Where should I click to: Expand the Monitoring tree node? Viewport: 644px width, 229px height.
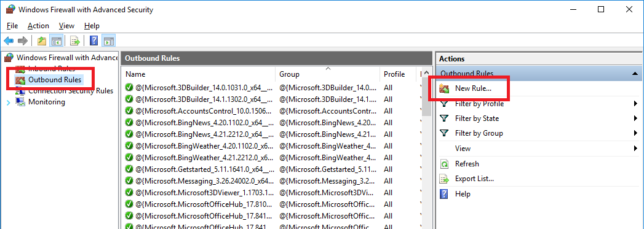(9, 102)
